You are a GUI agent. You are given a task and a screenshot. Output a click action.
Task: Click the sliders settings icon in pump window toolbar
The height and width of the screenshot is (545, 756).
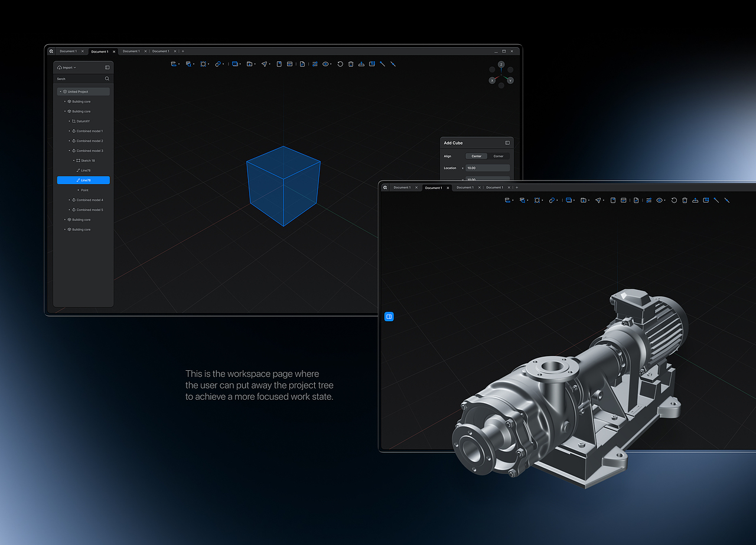649,200
